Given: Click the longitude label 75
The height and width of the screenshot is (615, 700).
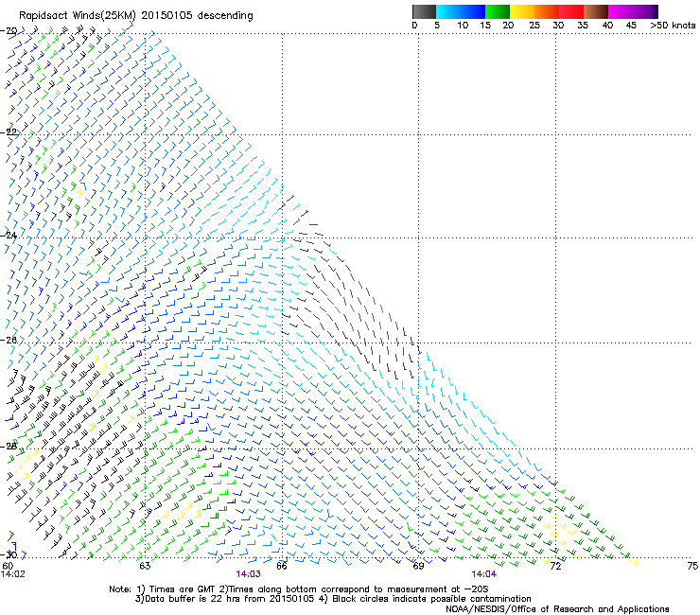Looking at the screenshot, I should 692,566.
